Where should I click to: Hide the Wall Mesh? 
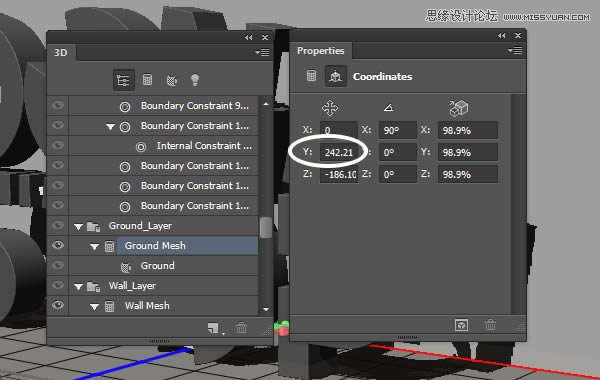tap(58, 305)
